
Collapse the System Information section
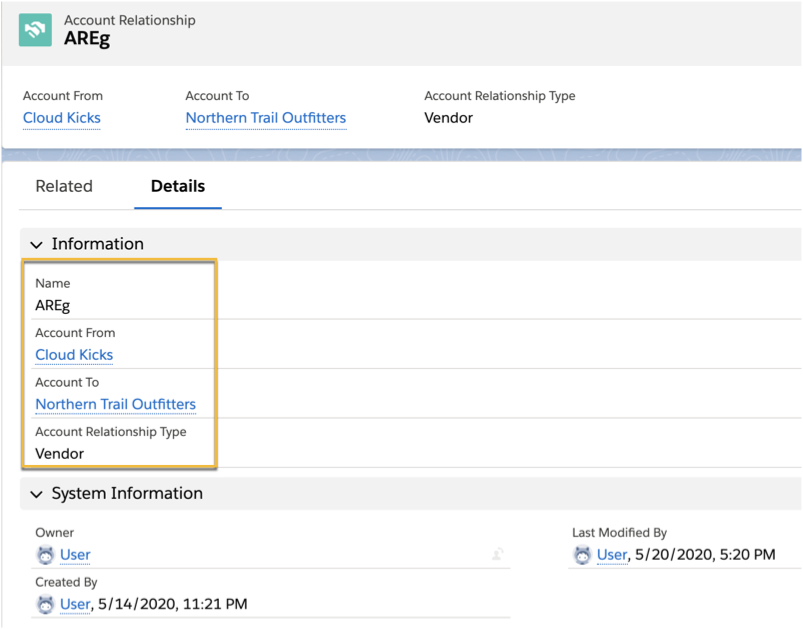(x=37, y=494)
